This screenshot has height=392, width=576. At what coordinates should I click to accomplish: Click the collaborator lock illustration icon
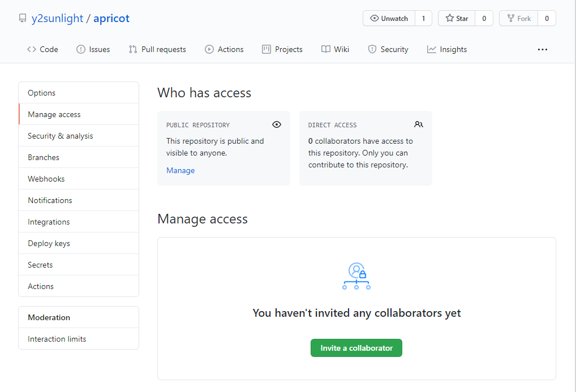356,276
